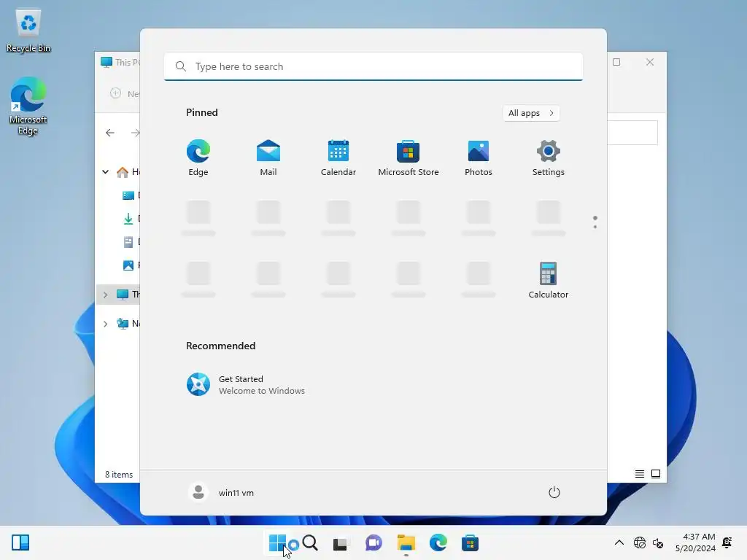Show hidden tray icons chevron

click(619, 542)
